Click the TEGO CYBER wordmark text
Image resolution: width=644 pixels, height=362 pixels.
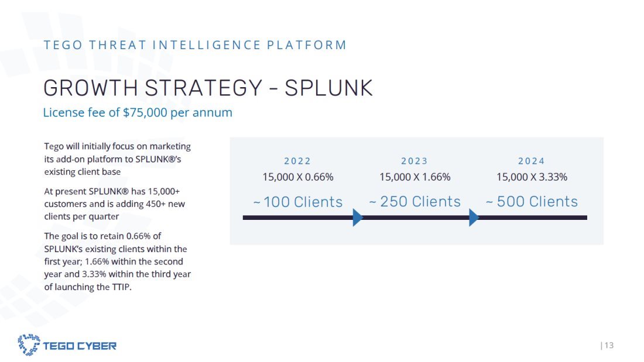click(80, 346)
